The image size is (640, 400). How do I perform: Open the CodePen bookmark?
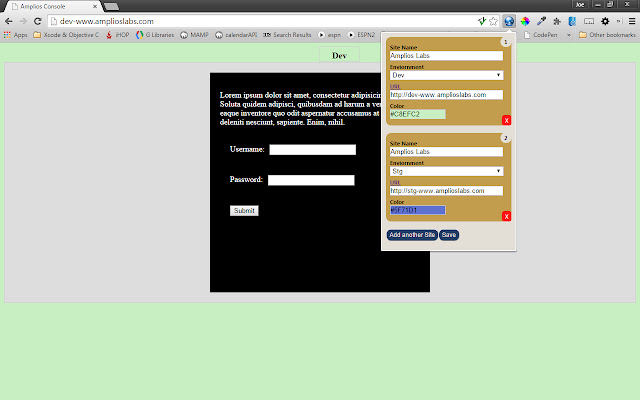coord(540,35)
